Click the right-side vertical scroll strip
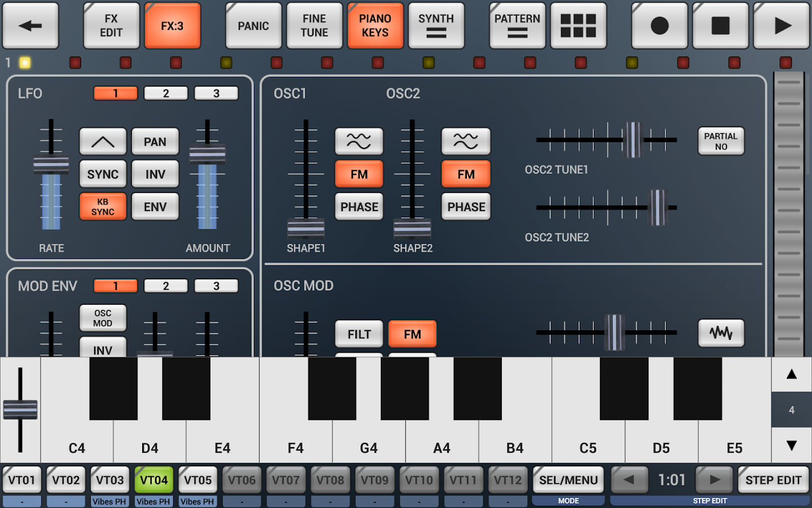The height and width of the screenshot is (508, 812). (x=789, y=214)
